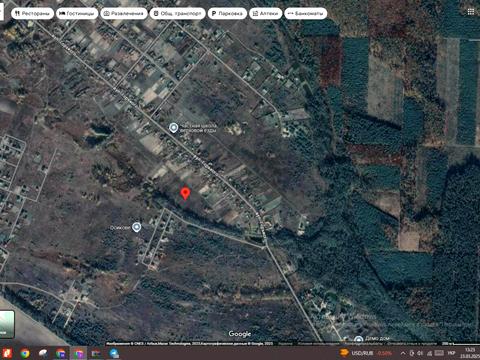Click the taskbar clock and date
This screenshot has height=360, width=480.
[469, 353]
